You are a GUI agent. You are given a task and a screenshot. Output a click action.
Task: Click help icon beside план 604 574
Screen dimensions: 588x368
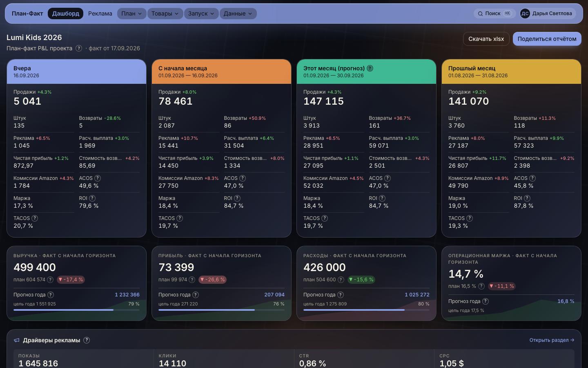50,280
